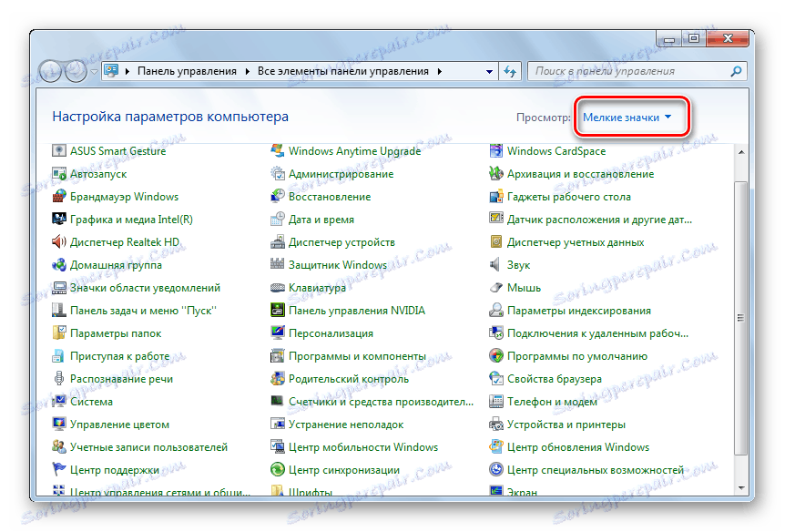Image resolution: width=785 pixels, height=532 pixels.
Task: Click the Диспетчер устройств icon
Action: 278,242
